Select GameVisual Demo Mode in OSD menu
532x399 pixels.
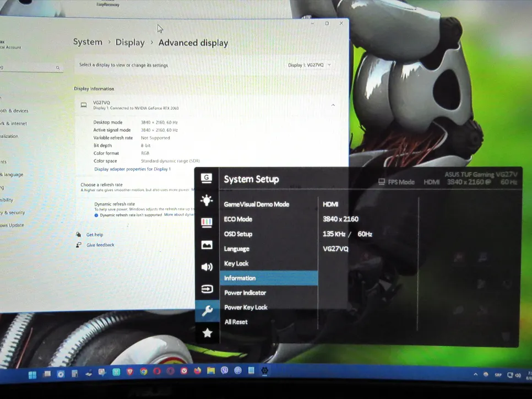(257, 204)
